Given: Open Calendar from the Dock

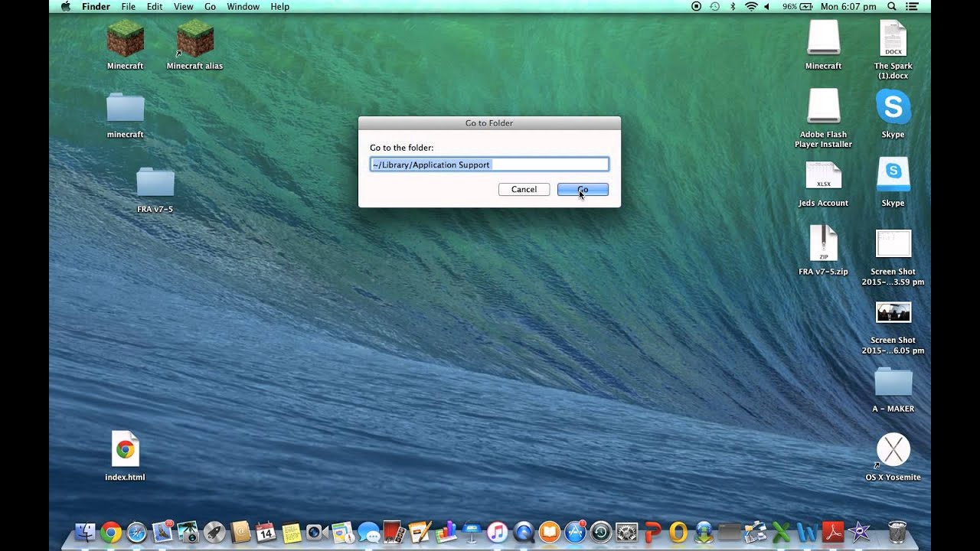Looking at the screenshot, I should click(x=266, y=532).
